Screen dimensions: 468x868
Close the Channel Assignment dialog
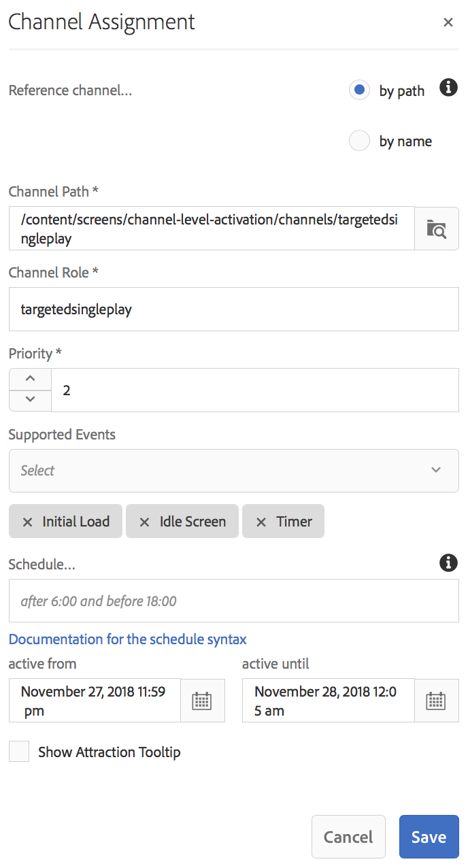448,22
